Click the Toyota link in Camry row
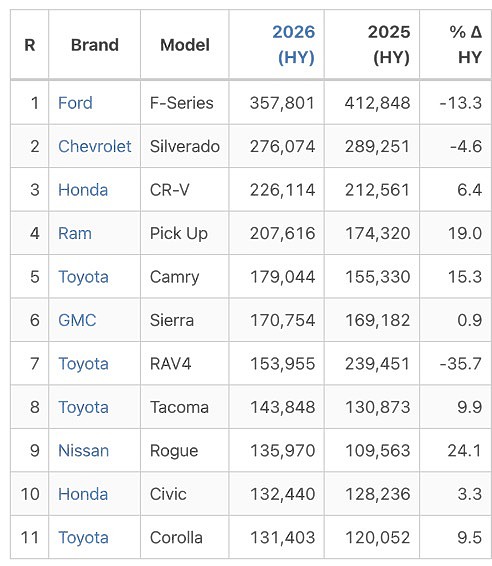This screenshot has height=566, width=492. click(83, 277)
